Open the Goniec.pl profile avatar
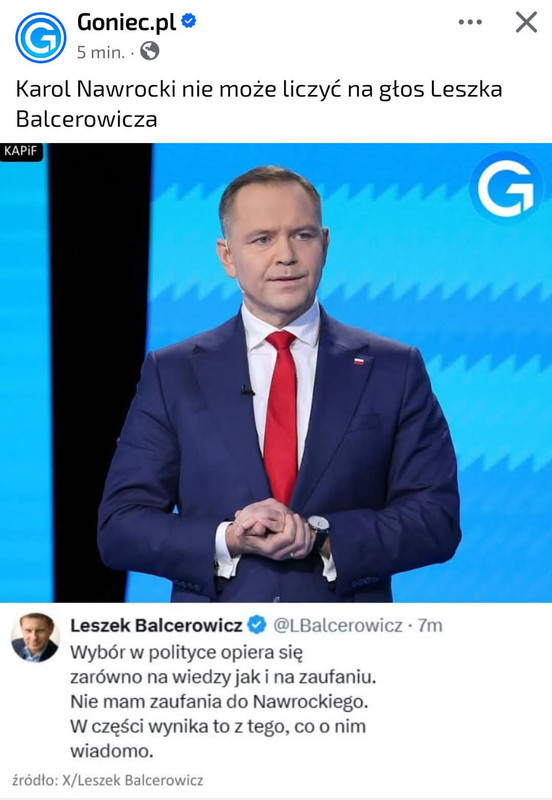This screenshot has height=800, width=552. click(x=40, y=37)
